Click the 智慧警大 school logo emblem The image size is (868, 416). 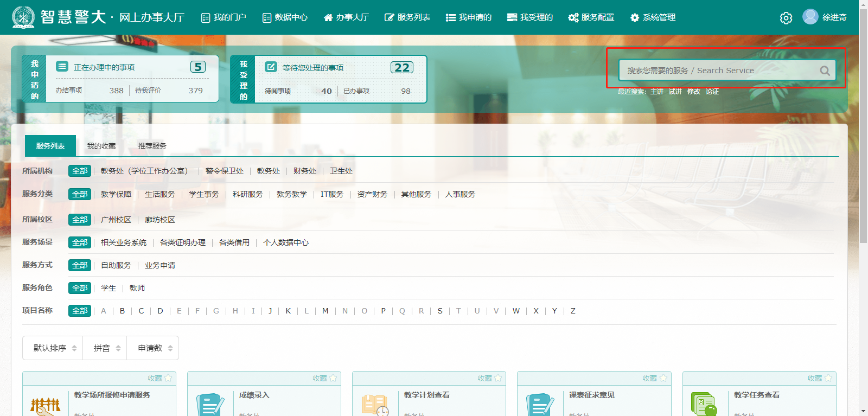click(23, 17)
